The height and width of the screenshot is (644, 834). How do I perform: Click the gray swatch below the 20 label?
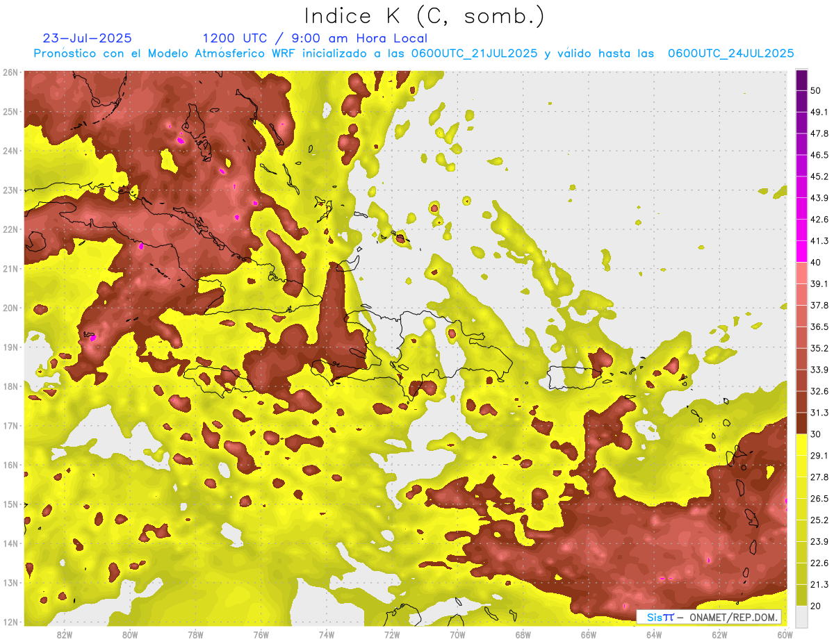tap(801, 616)
